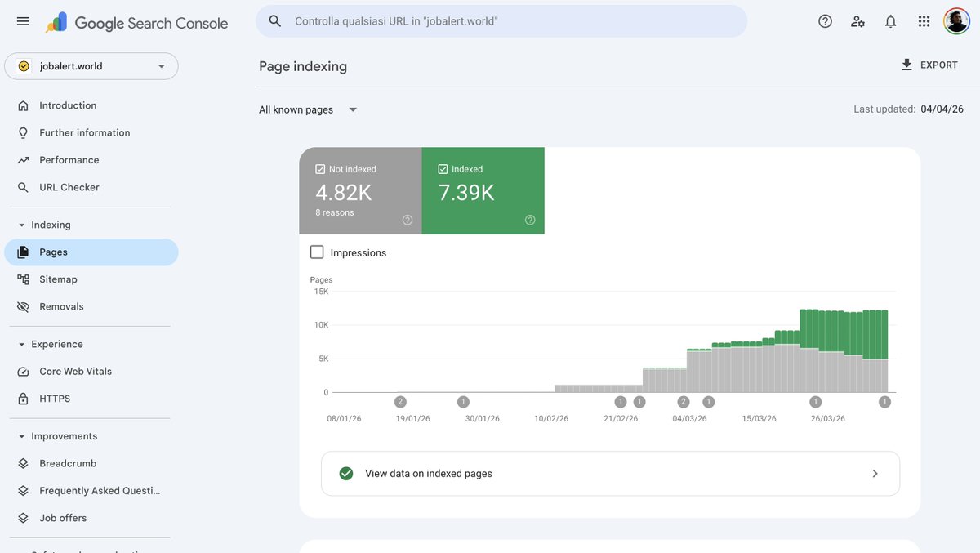This screenshot has height=553, width=980.
Task: Toggle the Not indexed checkbox
Action: tap(320, 169)
